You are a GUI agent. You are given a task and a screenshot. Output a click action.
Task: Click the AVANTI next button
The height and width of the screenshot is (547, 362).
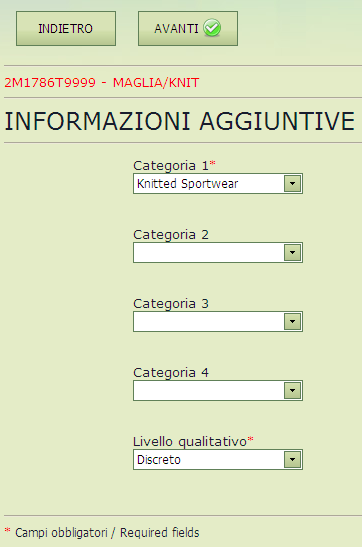coord(188,29)
